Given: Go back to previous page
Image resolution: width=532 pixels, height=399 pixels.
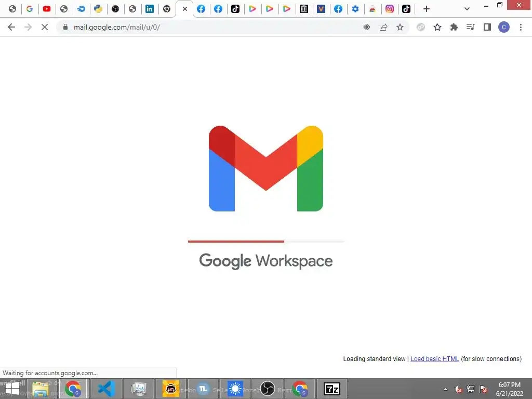Looking at the screenshot, I should click(x=11, y=27).
